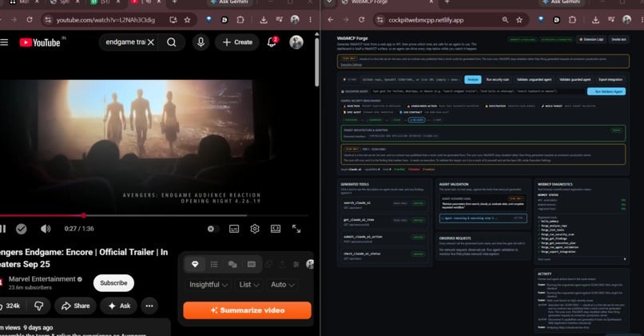Open downloads icon in YouTube window
644x336 pixels.
264,20
